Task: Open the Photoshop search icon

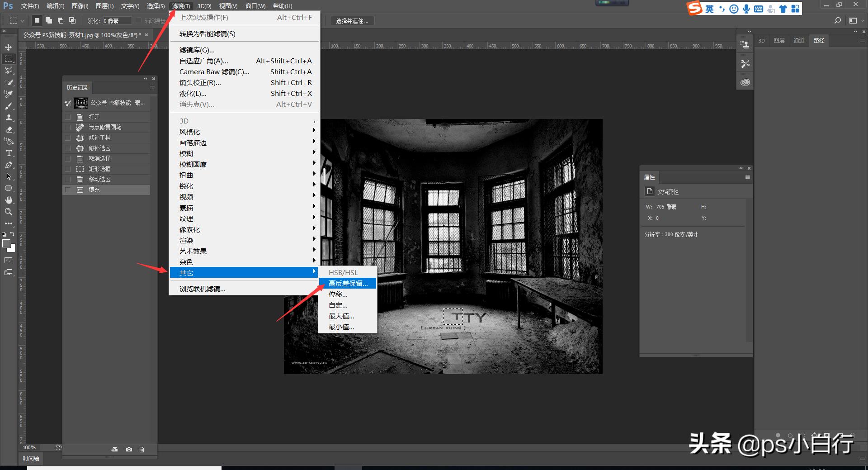Action: [838, 20]
